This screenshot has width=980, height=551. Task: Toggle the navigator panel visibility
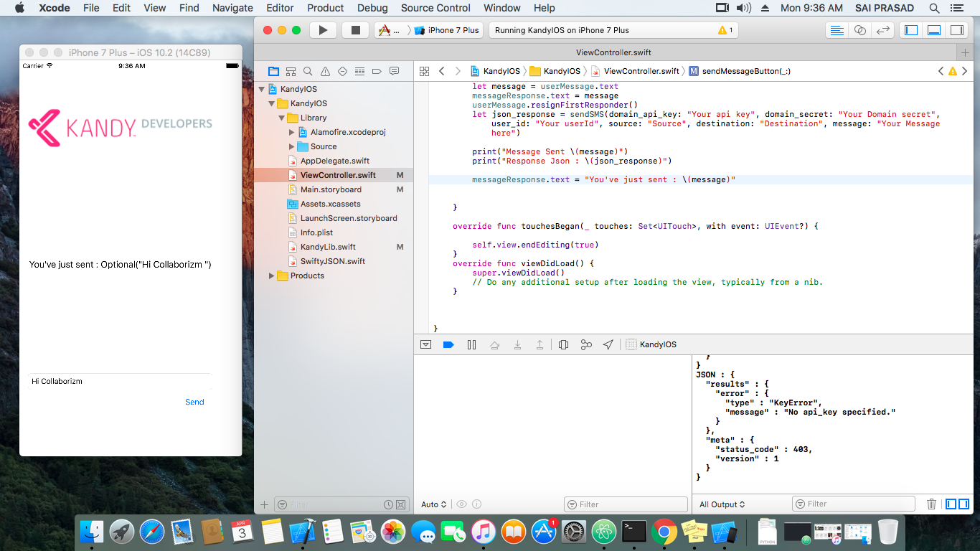pos(911,30)
